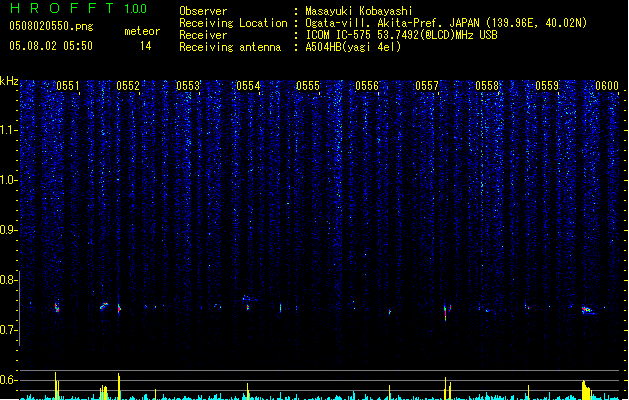Click the 0554 time marker
The height and width of the screenshot is (400, 629).
(248, 86)
